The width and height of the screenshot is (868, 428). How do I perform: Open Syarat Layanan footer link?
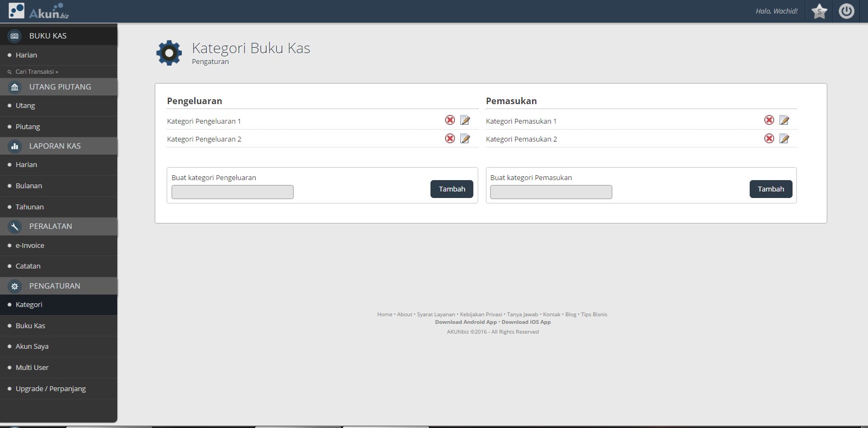point(436,315)
